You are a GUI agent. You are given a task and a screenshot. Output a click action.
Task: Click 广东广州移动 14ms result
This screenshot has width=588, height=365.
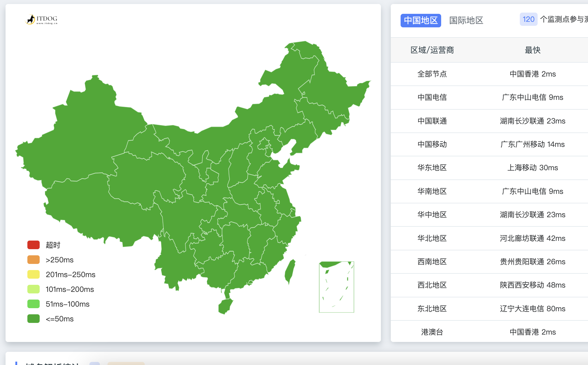pyautogui.click(x=532, y=144)
